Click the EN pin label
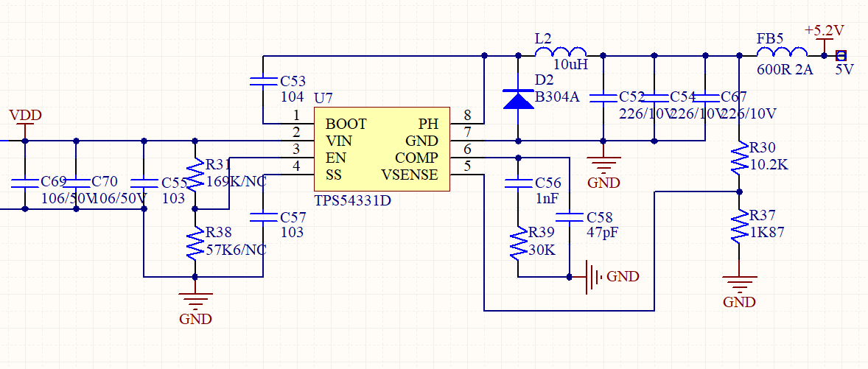Viewport: 868px width, 369px height. pyautogui.click(x=335, y=158)
